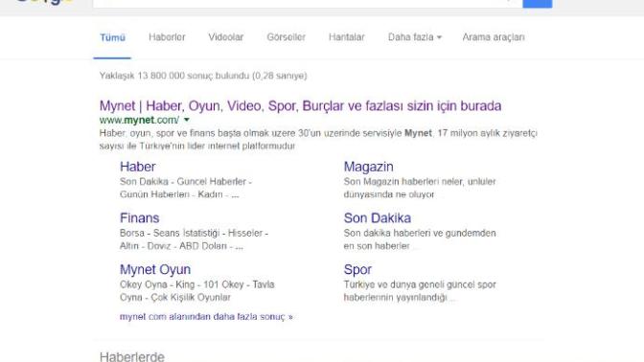This screenshot has height=362, width=644.
Task: Open the Haritalar tab
Action: [347, 37]
